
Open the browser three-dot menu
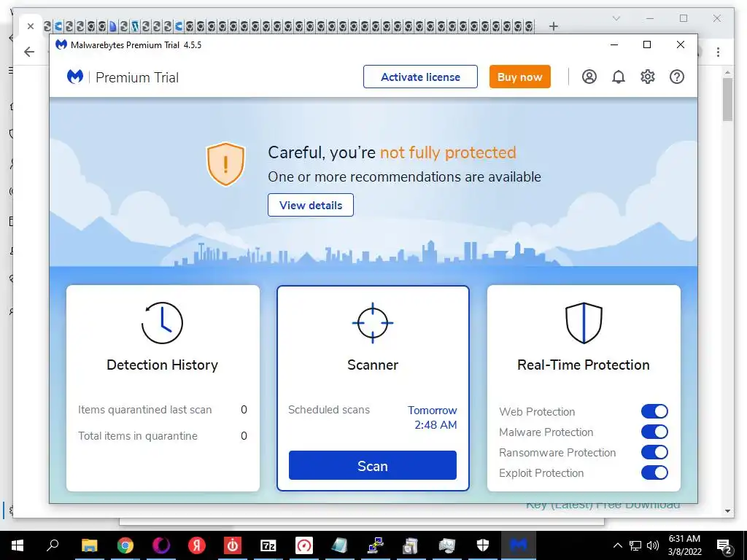[718, 52]
